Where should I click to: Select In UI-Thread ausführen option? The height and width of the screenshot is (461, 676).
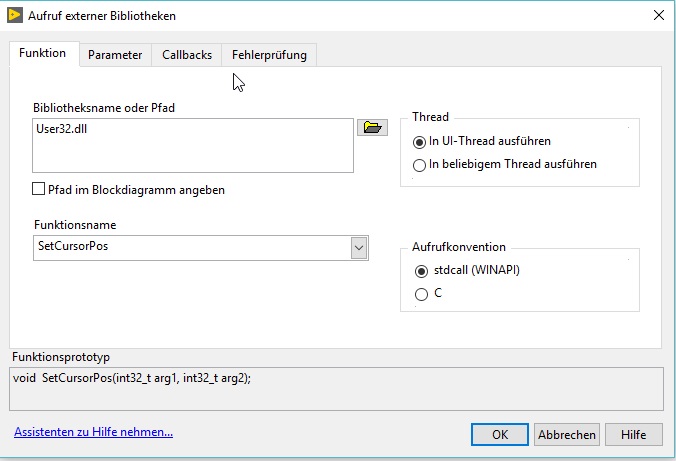419,142
